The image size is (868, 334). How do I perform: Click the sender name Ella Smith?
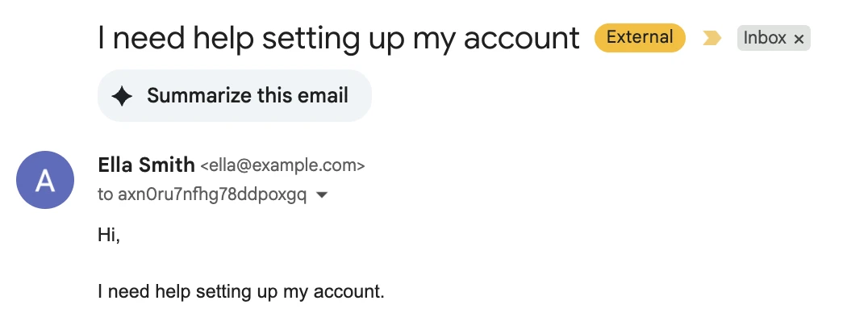tap(146, 165)
